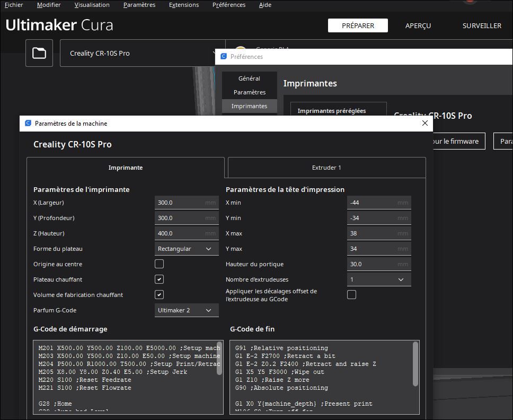Switch to the Imprimante tab
Image resolution: width=513 pixels, height=420 pixels.
(x=126, y=168)
